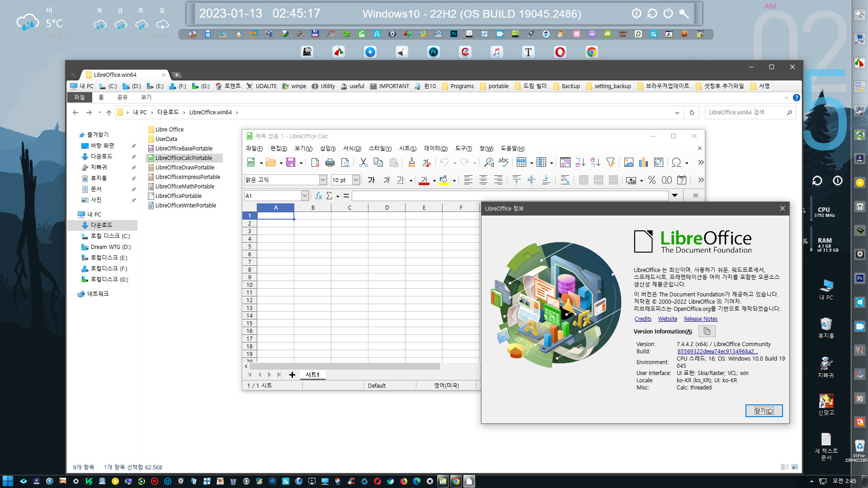The width and height of the screenshot is (868, 488).
Task: Click the Save icon in Calc toolbar
Action: pyautogui.click(x=291, y=163)
